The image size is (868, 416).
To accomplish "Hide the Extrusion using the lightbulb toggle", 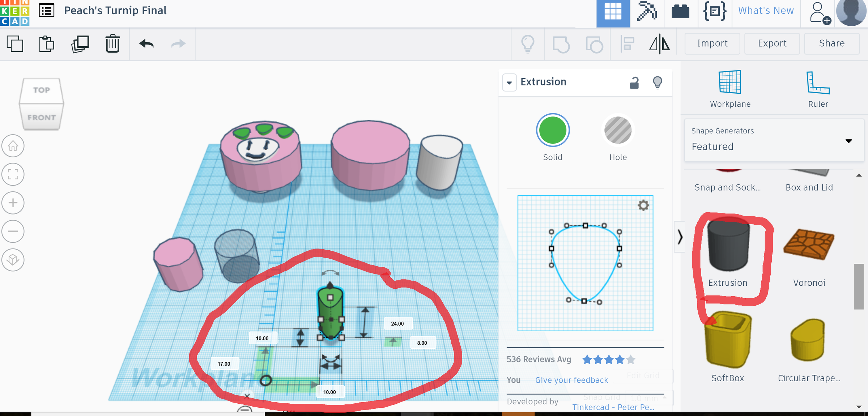I will click(658, 82).
